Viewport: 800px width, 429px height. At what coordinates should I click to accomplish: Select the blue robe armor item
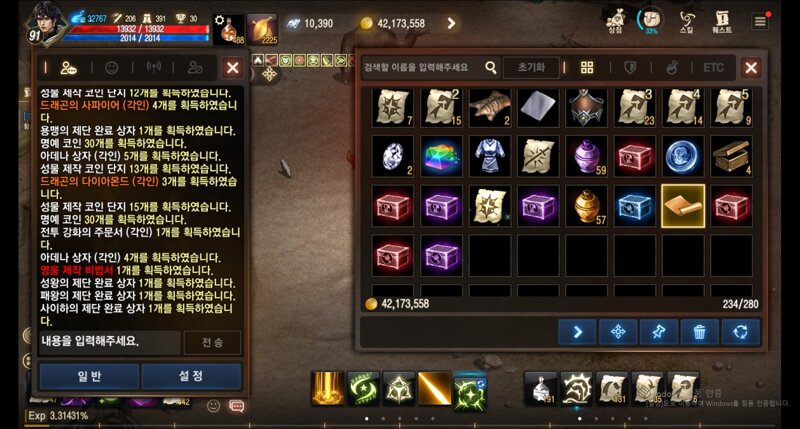point(490,156)
